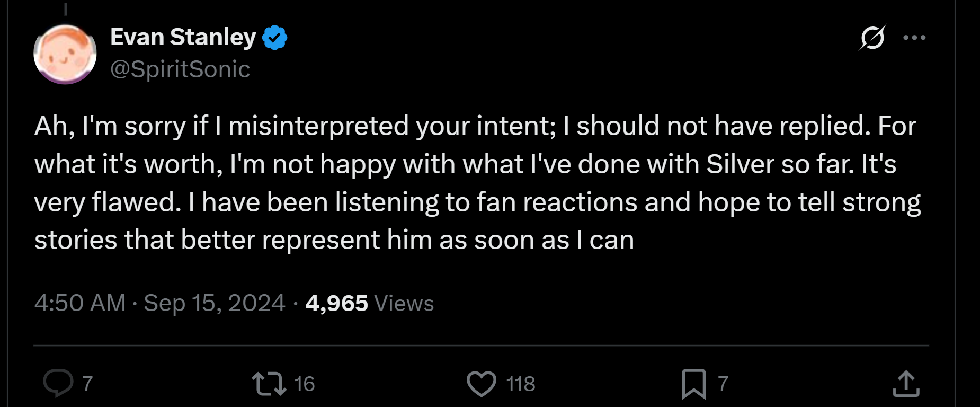The image size is (980, 407).
Task: Click the bookmark count of 7
Action: coord(723,384)
